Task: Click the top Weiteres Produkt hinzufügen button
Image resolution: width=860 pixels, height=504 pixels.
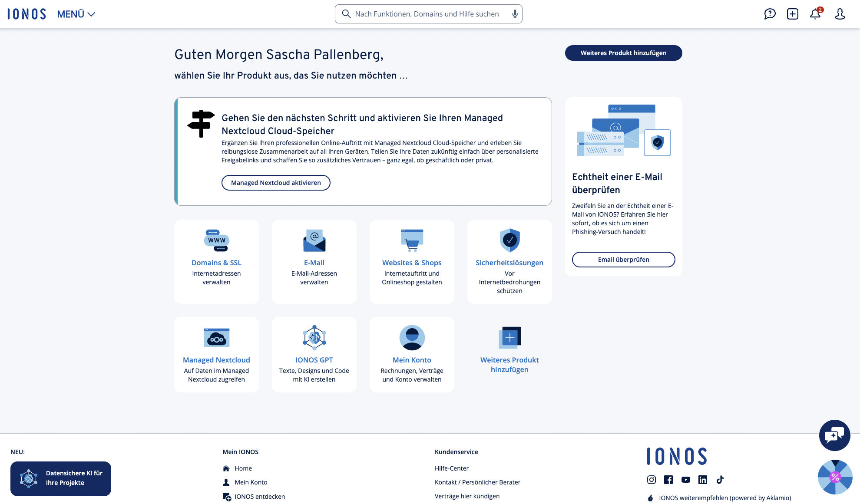Action: pyautogui.click(x=623, y=53)
